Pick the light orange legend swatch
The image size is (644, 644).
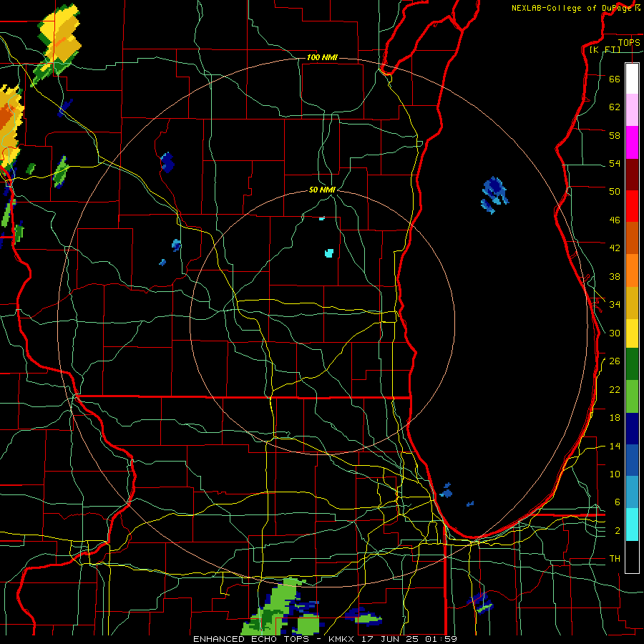(x=632, y=270)
